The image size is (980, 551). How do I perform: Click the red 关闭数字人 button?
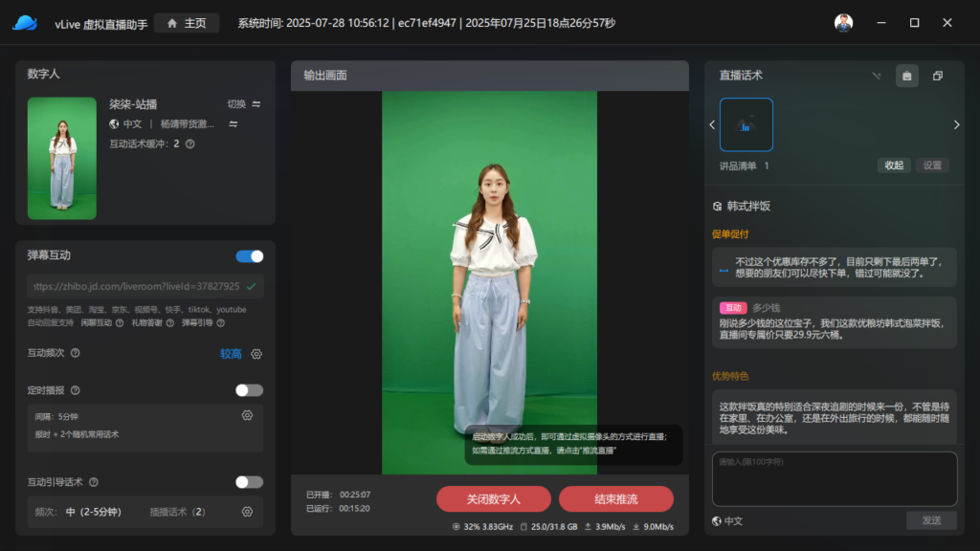click(493, 498)
